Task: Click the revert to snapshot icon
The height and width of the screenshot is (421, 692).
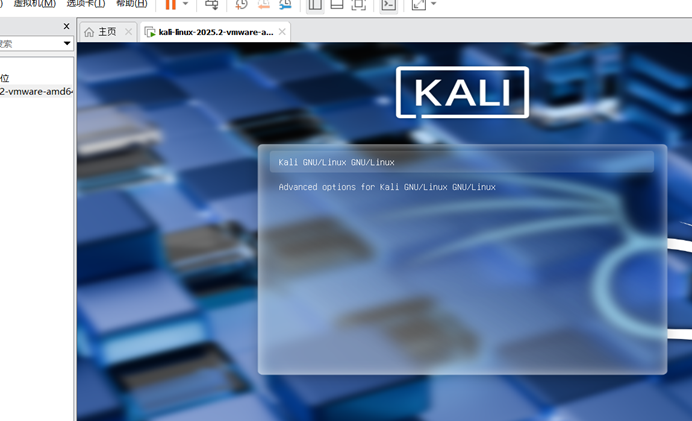Action: [x=263, y=4]
